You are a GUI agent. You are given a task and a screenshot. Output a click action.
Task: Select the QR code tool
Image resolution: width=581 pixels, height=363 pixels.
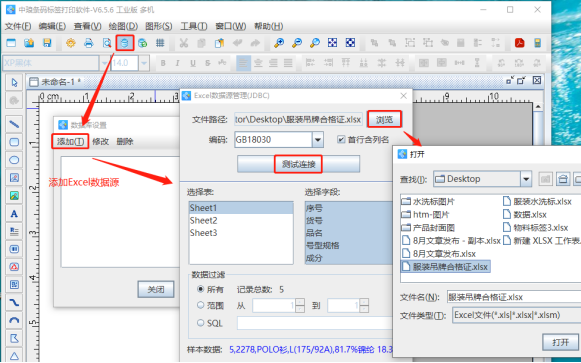click(14, 284)
